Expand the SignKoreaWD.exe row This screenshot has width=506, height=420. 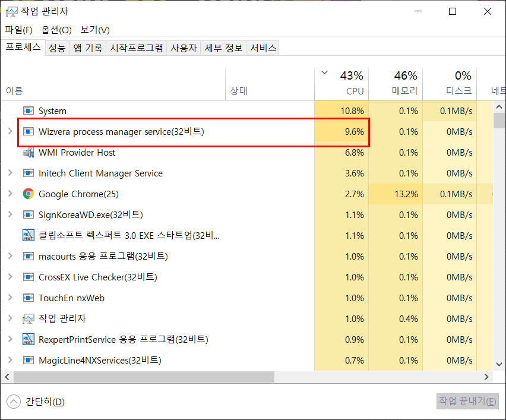[x=10, y=214]
